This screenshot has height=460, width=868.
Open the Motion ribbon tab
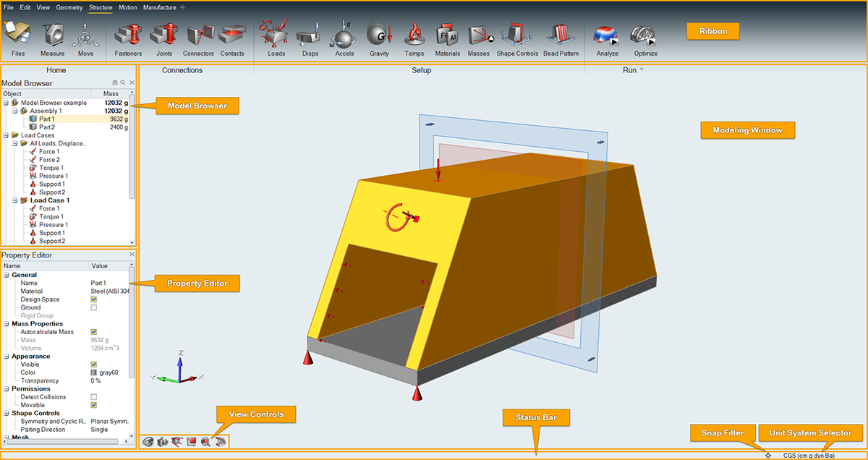click(127, 7)
